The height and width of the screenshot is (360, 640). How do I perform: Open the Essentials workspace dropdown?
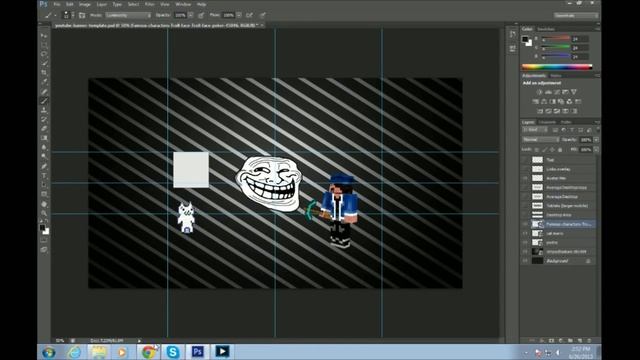[576, 15]
